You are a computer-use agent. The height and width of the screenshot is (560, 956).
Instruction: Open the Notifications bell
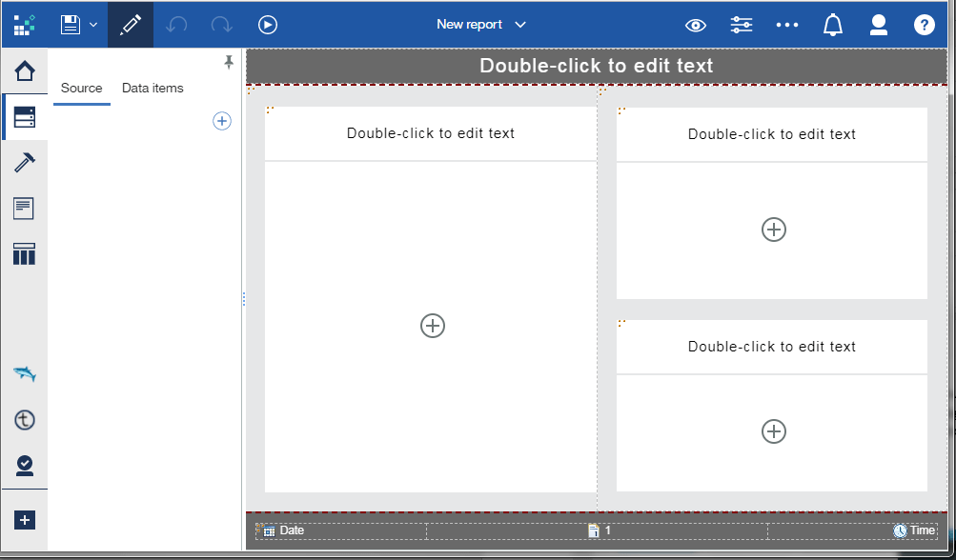point(833,25)
